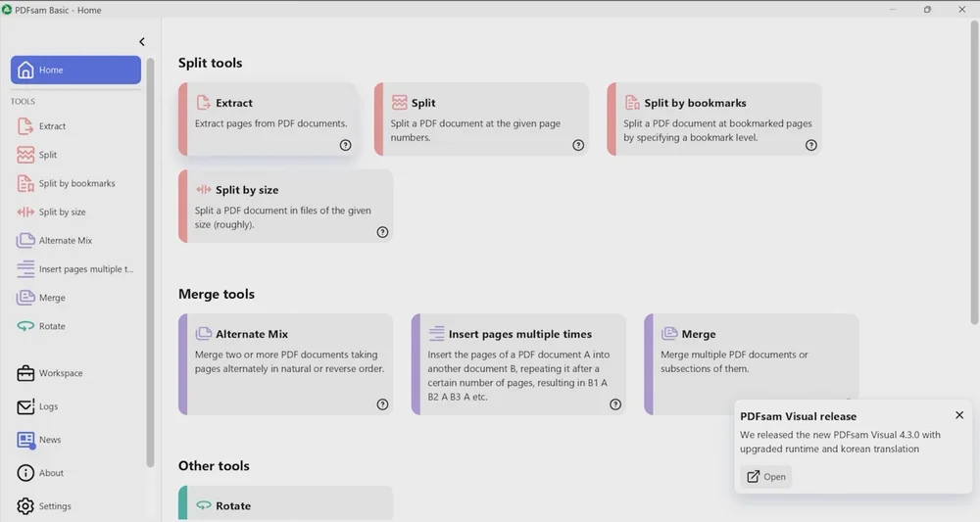Screen dimensions: 980x522
Task: Open the Split by bookmarks tool card
Action: (x=713, y=119)
